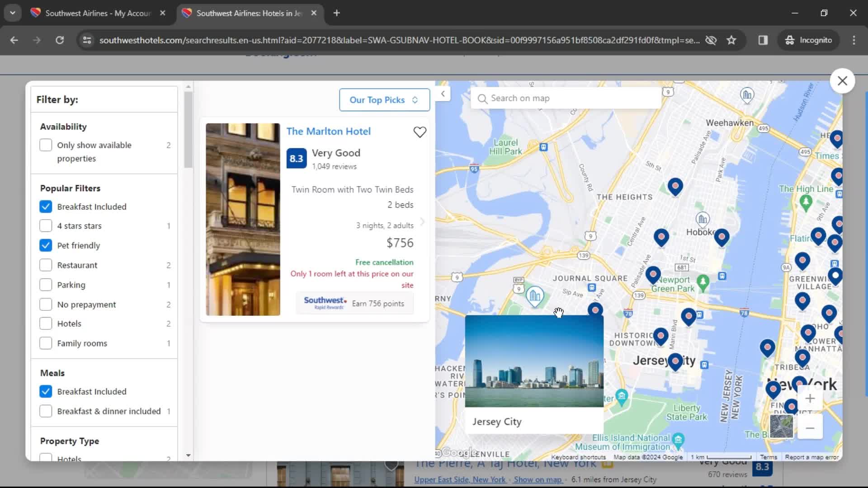Close the My Account browser tab
The height and width of the screenshot is (488, 868).
click(163, 13)
